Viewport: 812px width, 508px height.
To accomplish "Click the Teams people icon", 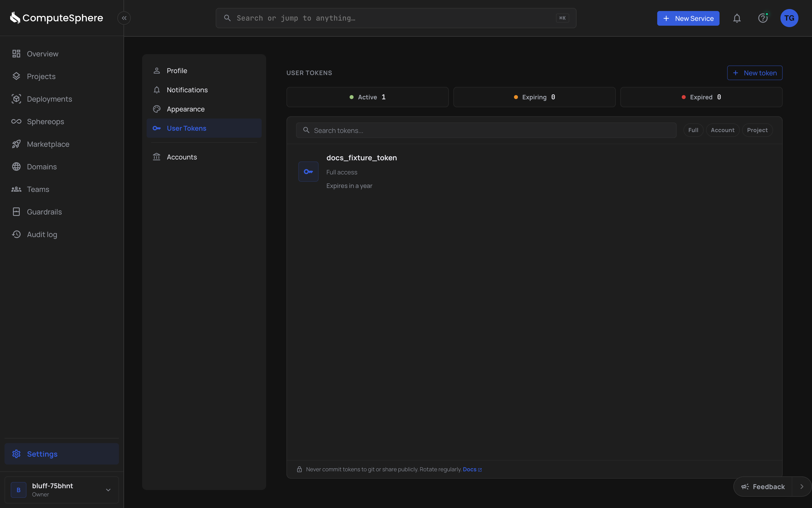I will click(x=16, y=189).
